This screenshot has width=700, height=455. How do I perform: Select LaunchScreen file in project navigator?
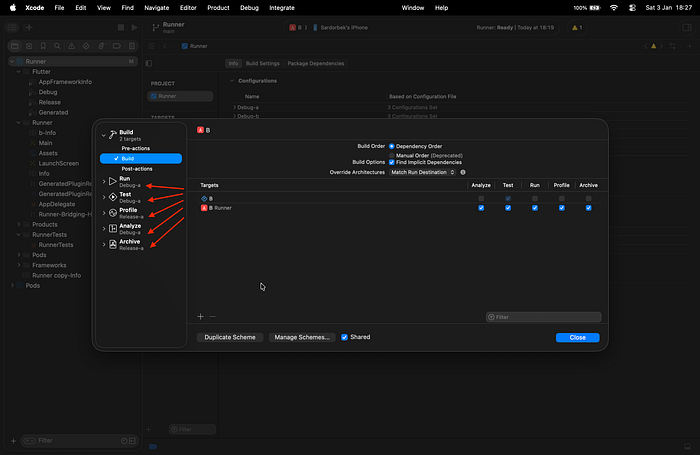(x=58, y=163)
